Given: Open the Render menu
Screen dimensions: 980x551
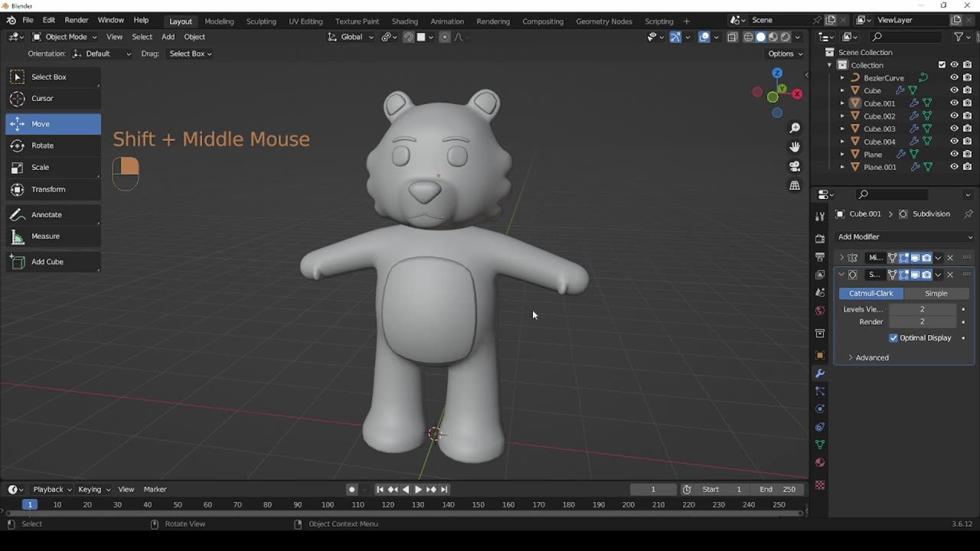Looking at the screenshot, I should 77,20.
